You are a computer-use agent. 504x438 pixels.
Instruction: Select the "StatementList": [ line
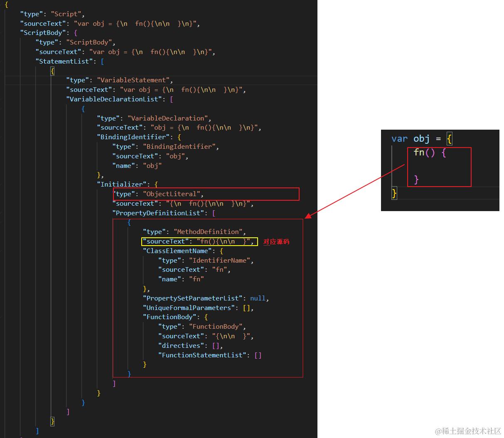70,62
